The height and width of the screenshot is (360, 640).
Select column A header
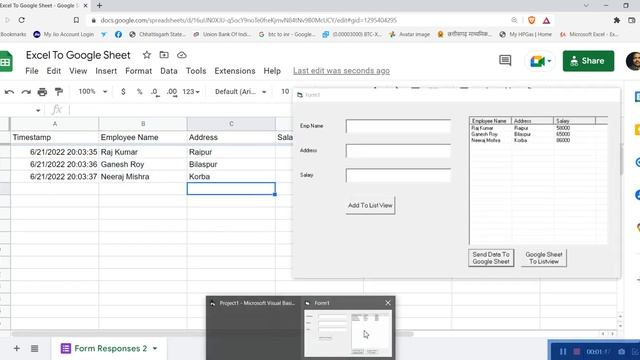click(55, 124)
